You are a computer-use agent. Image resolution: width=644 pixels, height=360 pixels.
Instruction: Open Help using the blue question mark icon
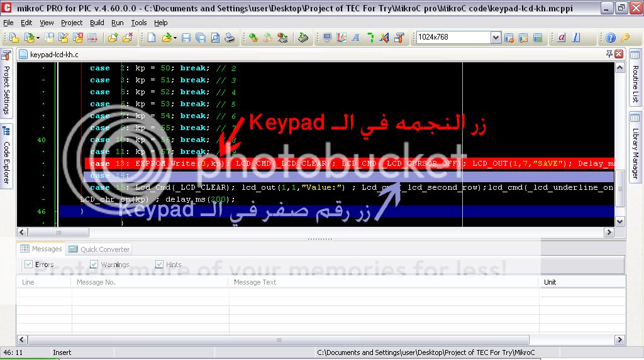611,38
